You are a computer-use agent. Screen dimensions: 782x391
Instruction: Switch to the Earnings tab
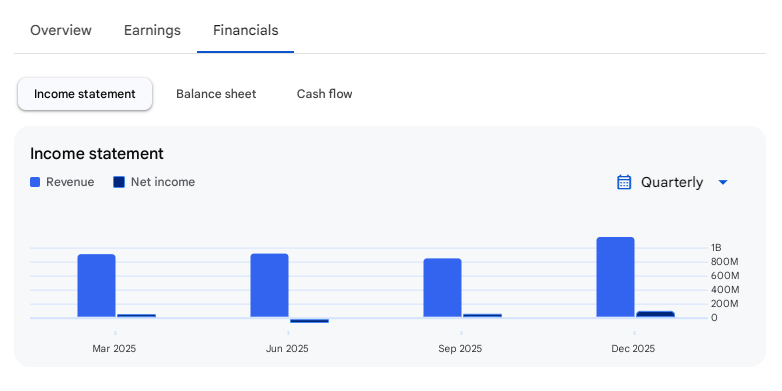(152, 30)
